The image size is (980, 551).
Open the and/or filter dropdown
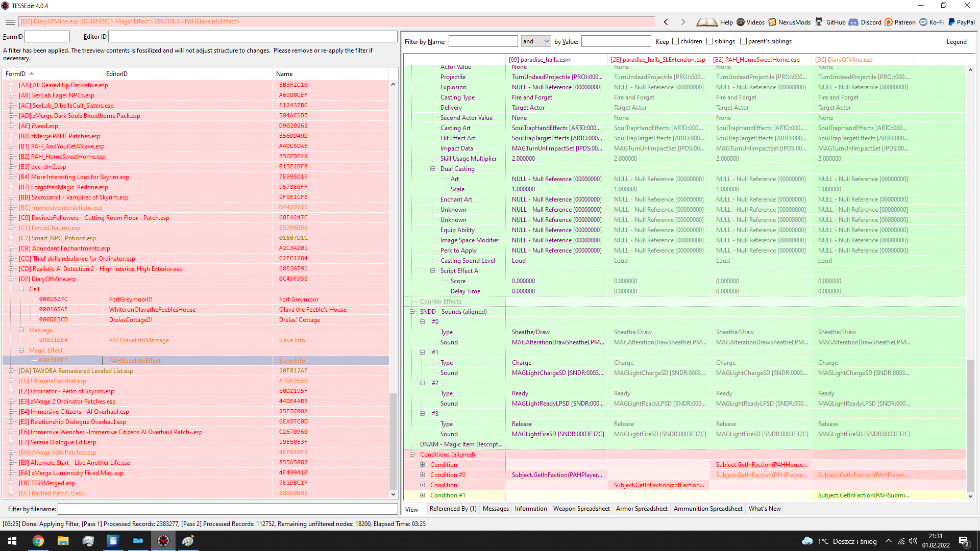point(535,41)
